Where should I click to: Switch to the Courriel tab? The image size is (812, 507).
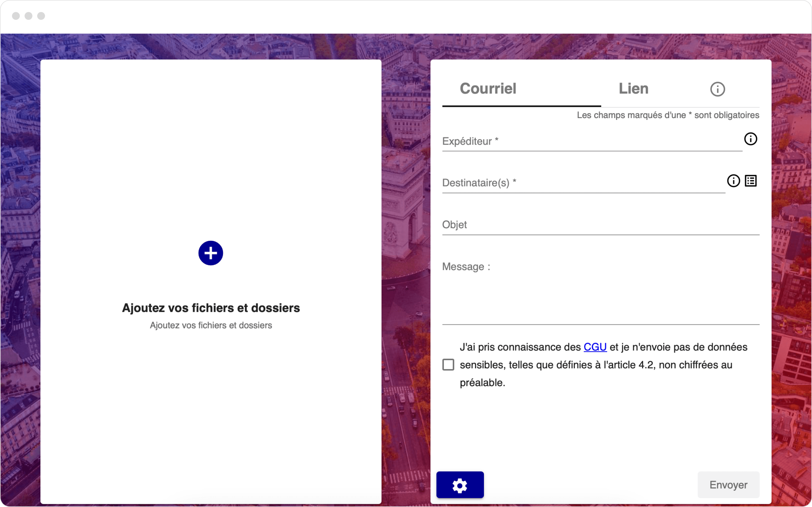(x=487, y=89)
